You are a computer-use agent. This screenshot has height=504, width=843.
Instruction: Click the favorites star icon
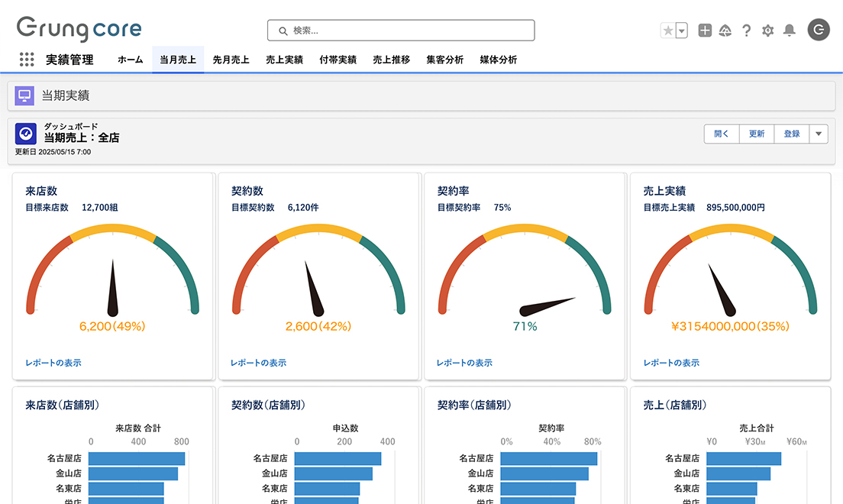click(667, 31)
